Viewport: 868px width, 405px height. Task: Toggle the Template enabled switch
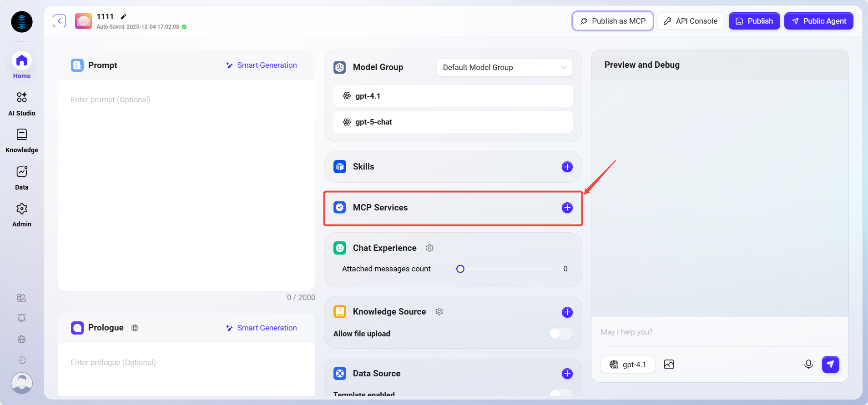click(560, 393)
